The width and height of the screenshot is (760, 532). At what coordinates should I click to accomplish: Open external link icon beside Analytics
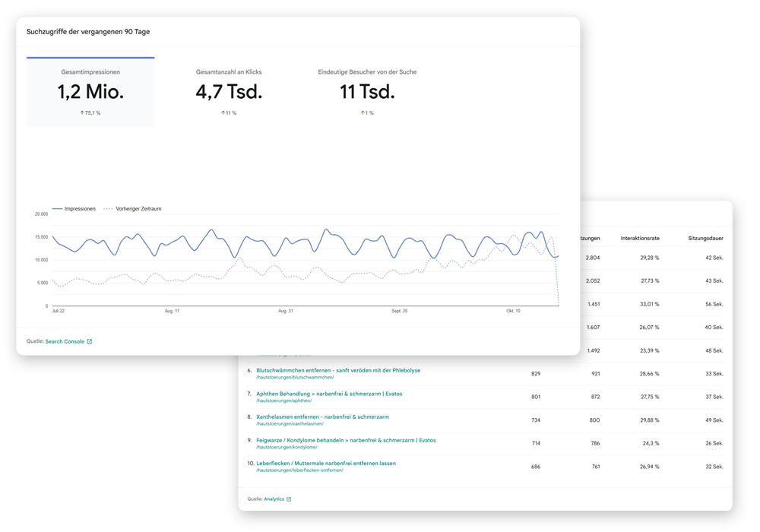[x=289, y=499]
